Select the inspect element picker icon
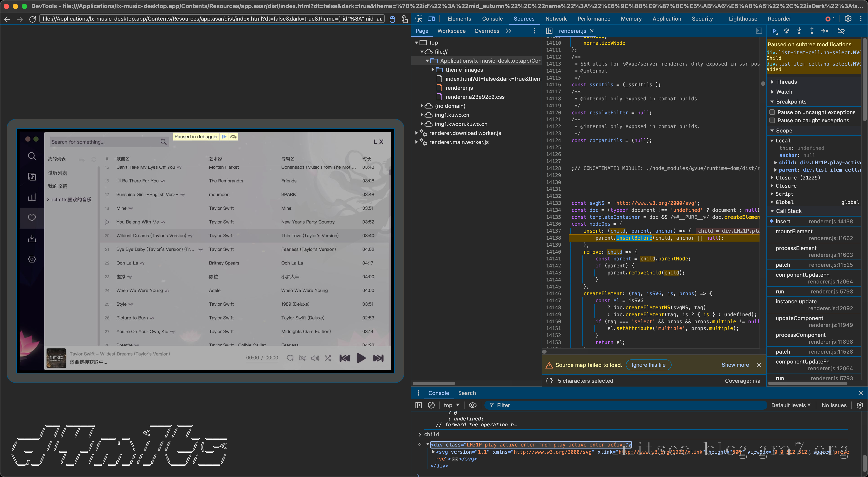The width and height of the screenshot is (868, 477). point(419,19)
